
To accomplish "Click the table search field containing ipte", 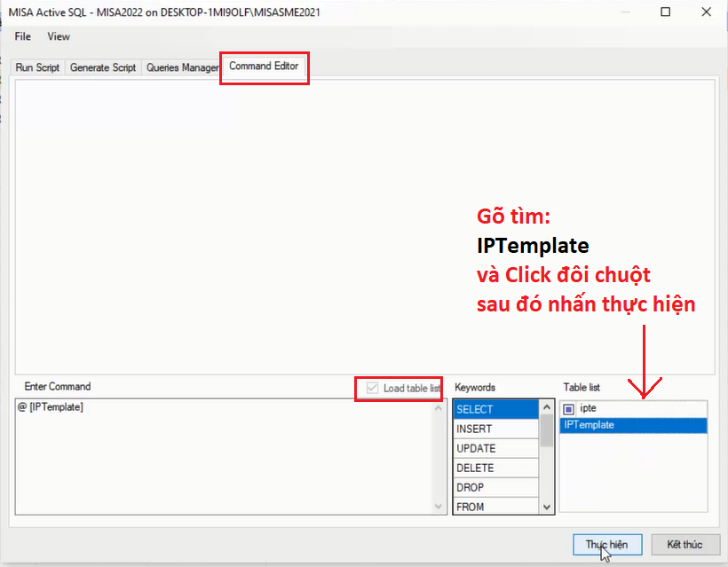I will pyautogui.click(x=642, y=408).
